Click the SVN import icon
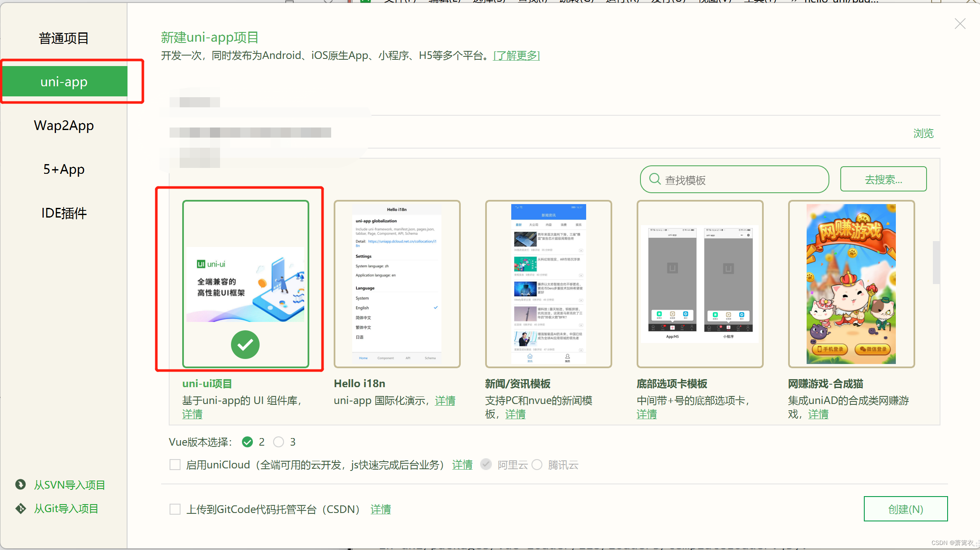 tap(21, 485)
